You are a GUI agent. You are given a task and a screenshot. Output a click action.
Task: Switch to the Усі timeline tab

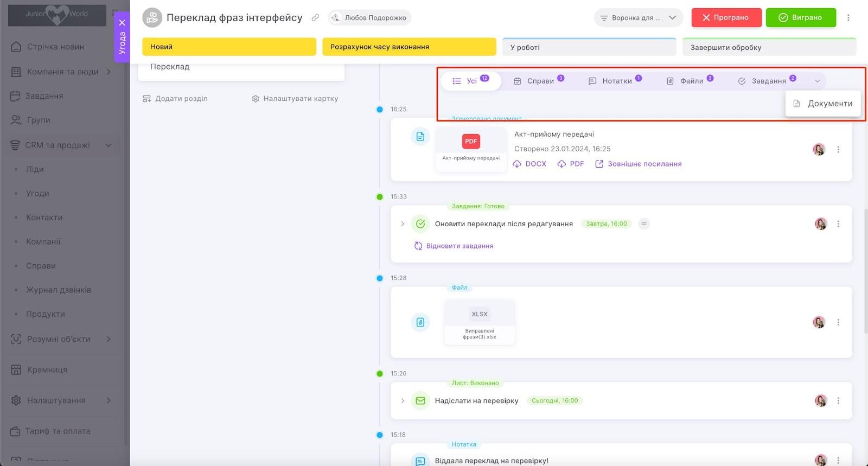(x=471, y=81)
